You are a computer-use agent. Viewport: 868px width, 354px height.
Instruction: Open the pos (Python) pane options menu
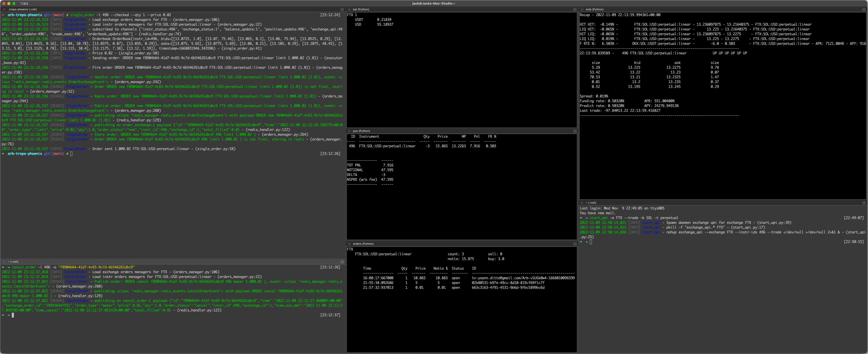click(575, 131)
